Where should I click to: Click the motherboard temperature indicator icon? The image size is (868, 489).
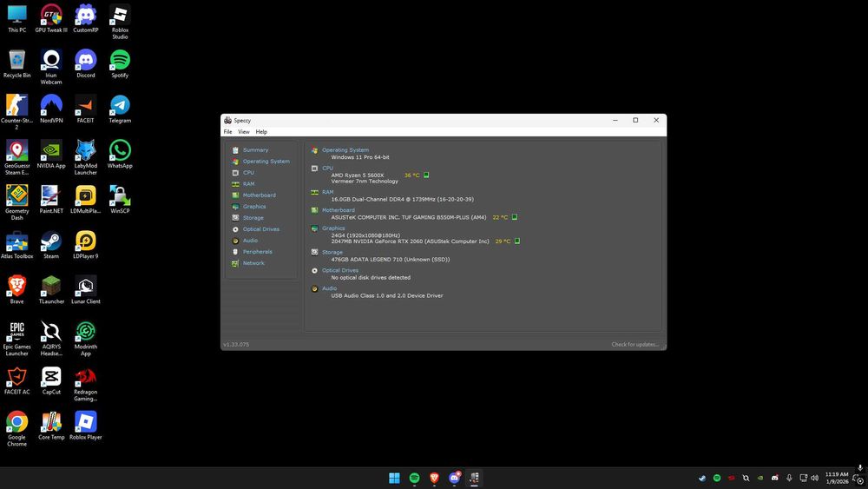[x=514, y=217]
